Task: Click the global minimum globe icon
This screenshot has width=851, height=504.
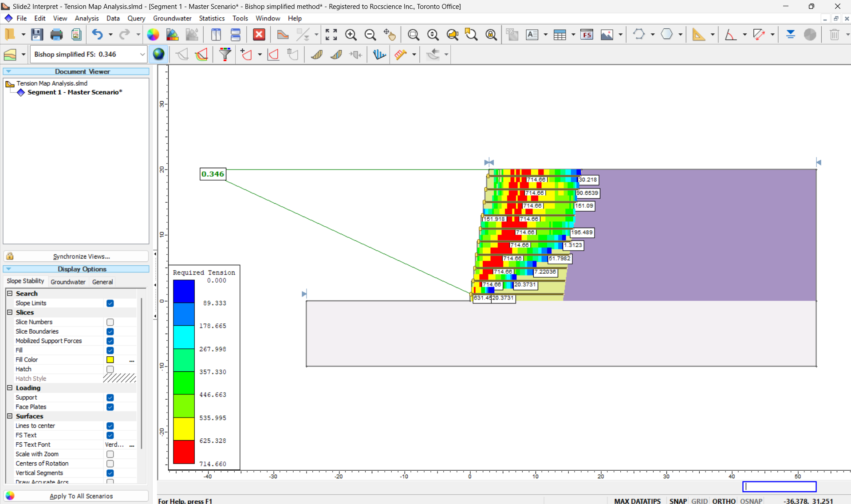Action: pos(158,54)
